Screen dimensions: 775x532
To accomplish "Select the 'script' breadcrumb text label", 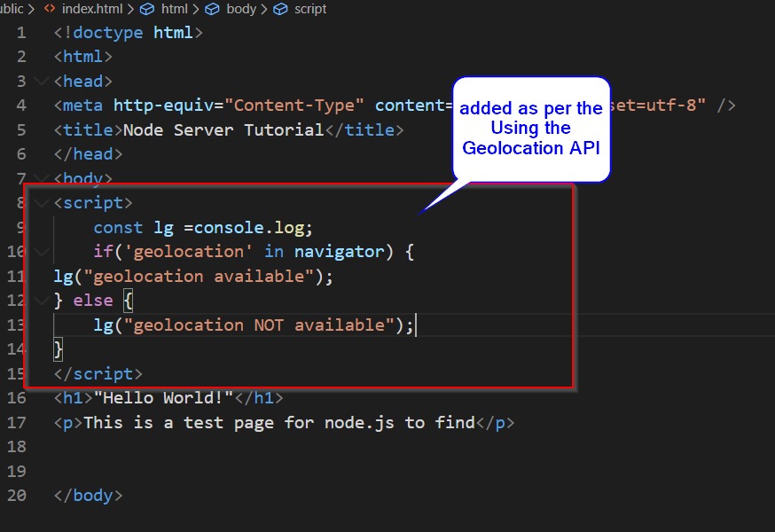I will click(x=310, y=9).
